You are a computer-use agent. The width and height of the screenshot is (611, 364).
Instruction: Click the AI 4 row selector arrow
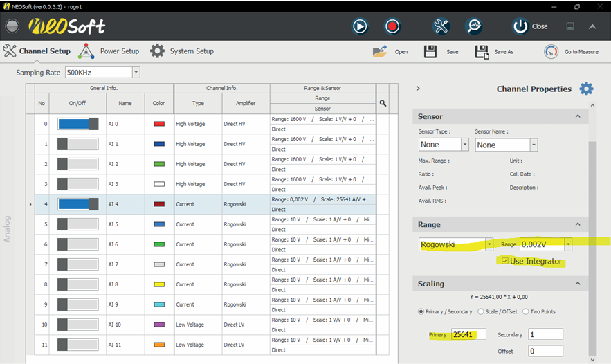[30, 204]
